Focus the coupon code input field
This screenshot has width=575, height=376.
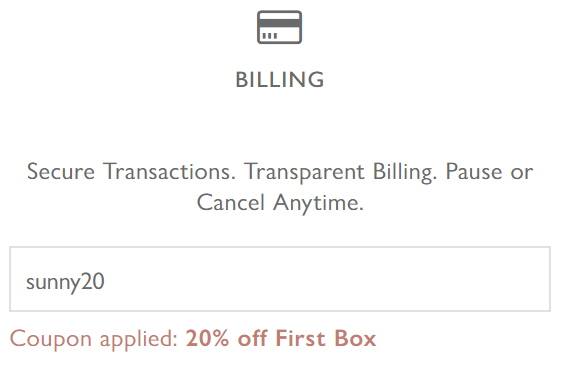pos(280,279)
